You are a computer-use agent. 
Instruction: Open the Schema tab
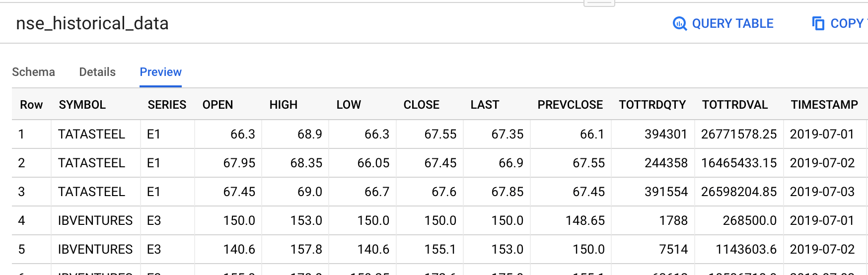point(33,72)
